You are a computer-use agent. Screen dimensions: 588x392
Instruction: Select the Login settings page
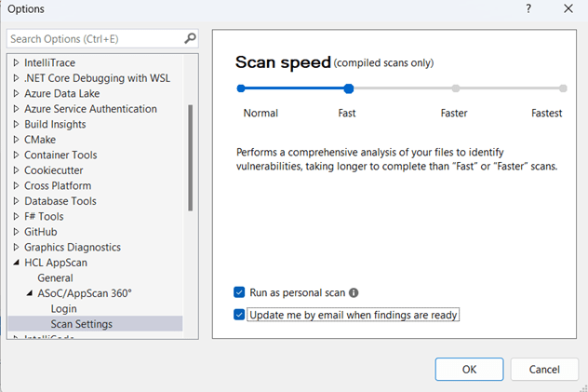point(64,309)
